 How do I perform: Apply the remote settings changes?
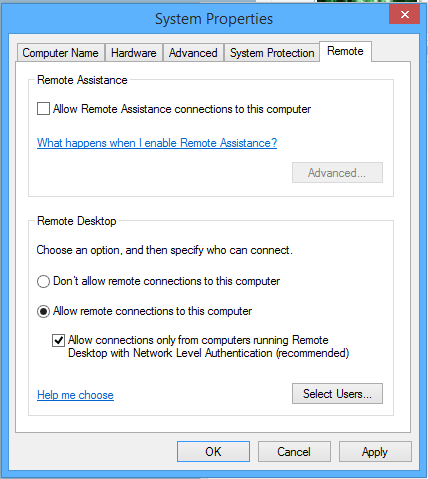click(x=375, y=452)
